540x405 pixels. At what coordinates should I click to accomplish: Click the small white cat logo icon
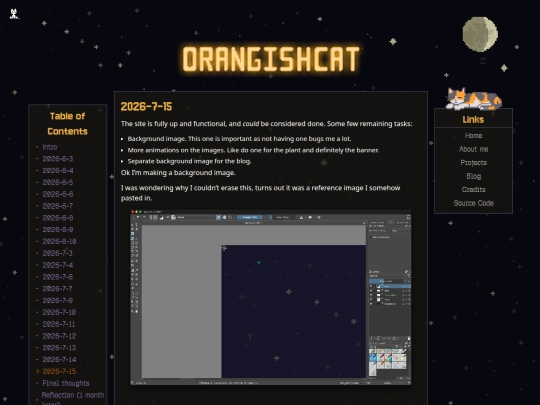(x=14, y=14)
